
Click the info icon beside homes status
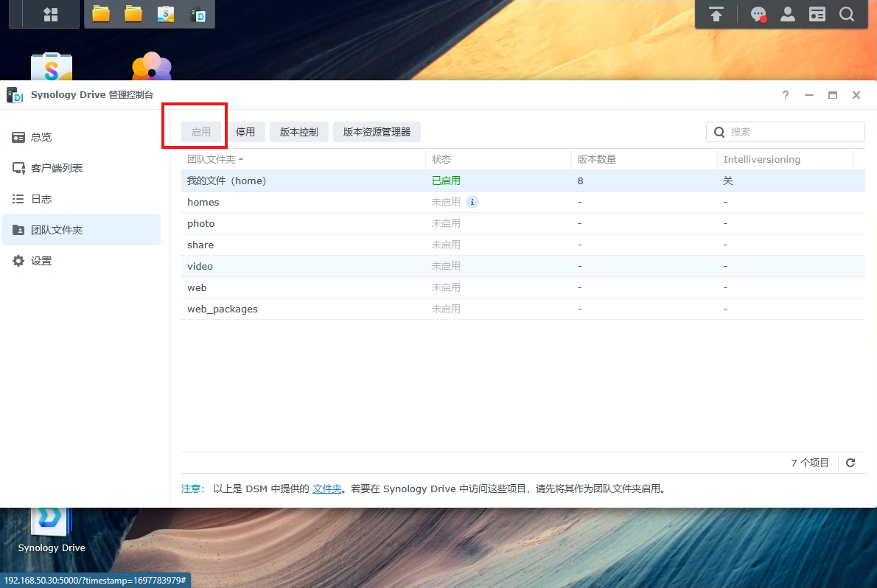click(472, 202)
